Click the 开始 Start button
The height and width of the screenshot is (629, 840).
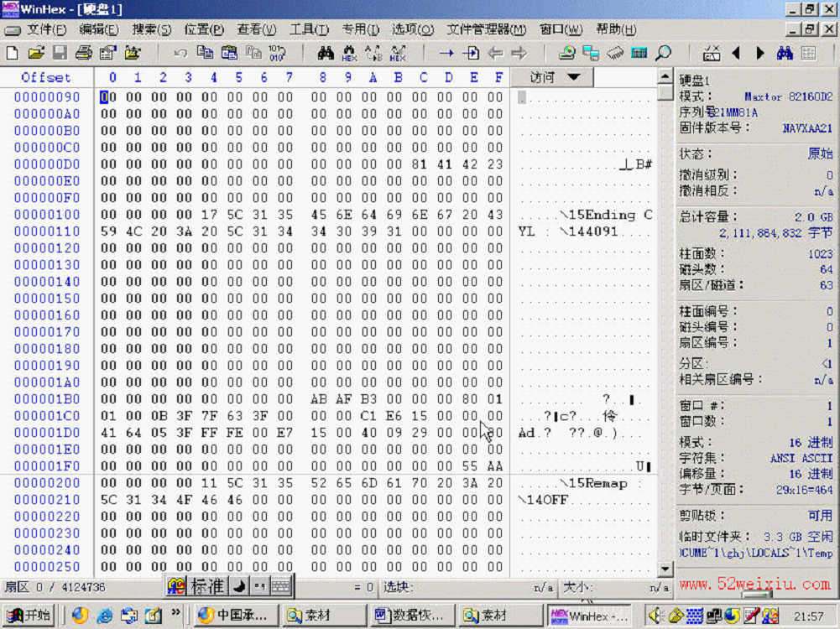click(29, 616)
